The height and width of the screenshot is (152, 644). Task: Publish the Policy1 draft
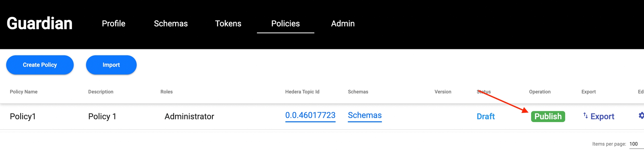(x=548, y=116)
